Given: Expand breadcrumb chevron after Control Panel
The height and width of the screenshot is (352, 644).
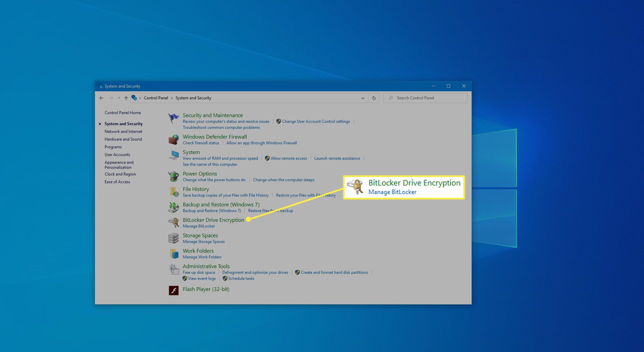Looking at the screenshot, I should point(172,98).
